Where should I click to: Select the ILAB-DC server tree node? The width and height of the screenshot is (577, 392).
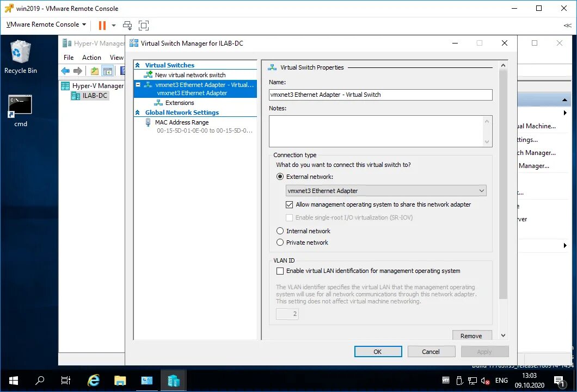click(90, 96)
